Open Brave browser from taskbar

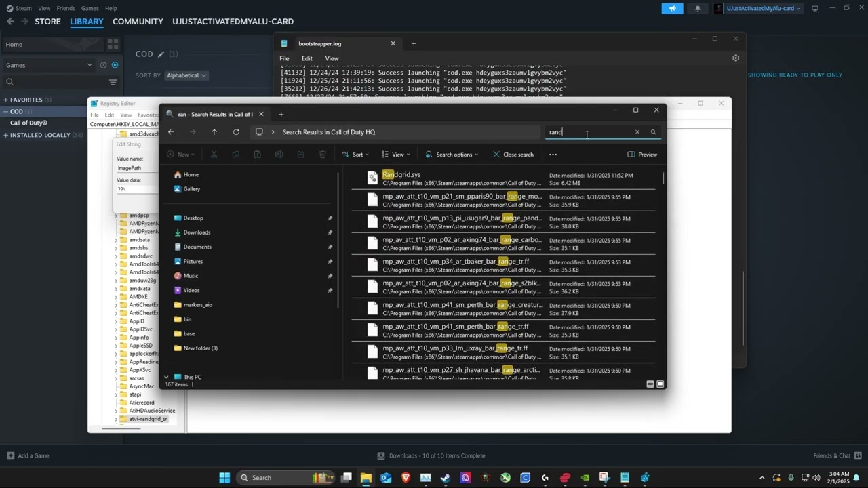point(406,478)
